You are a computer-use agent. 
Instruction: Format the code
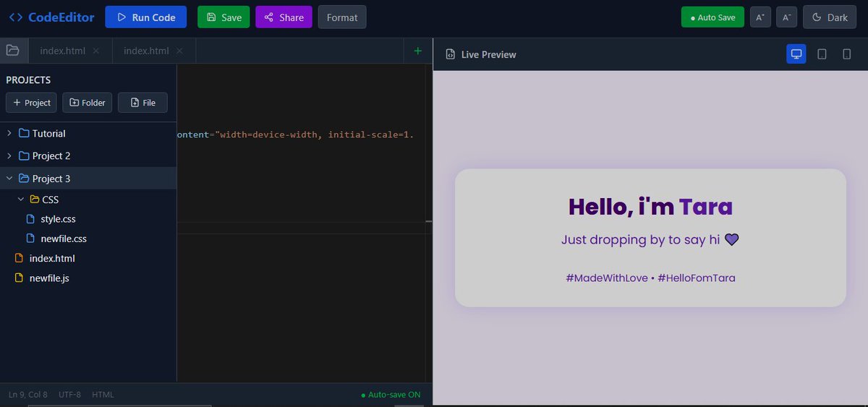pos(342,17)
